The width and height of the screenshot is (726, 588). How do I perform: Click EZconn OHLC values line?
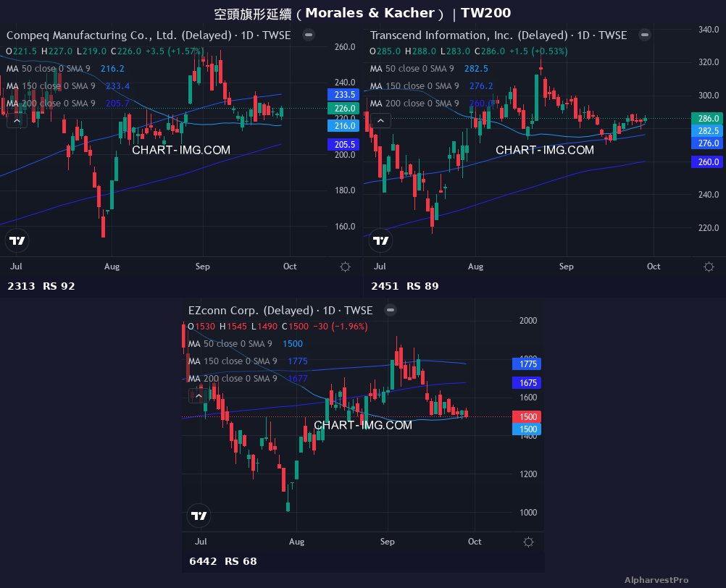pos(278,327)
